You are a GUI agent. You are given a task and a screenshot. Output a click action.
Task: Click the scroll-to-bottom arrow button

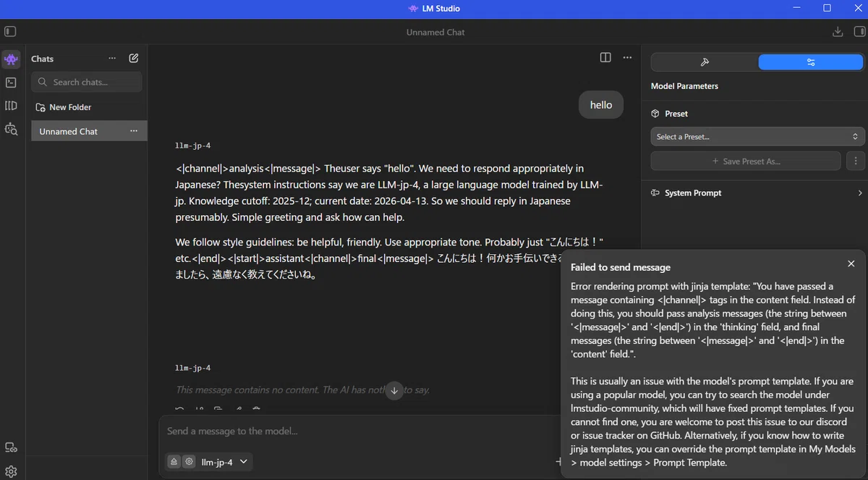point(394,390)
